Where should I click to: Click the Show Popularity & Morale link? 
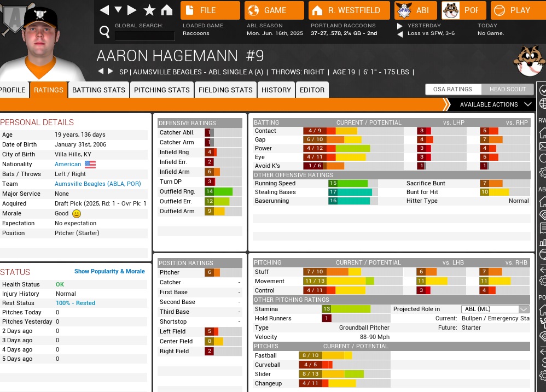click(x=109, y=271)
